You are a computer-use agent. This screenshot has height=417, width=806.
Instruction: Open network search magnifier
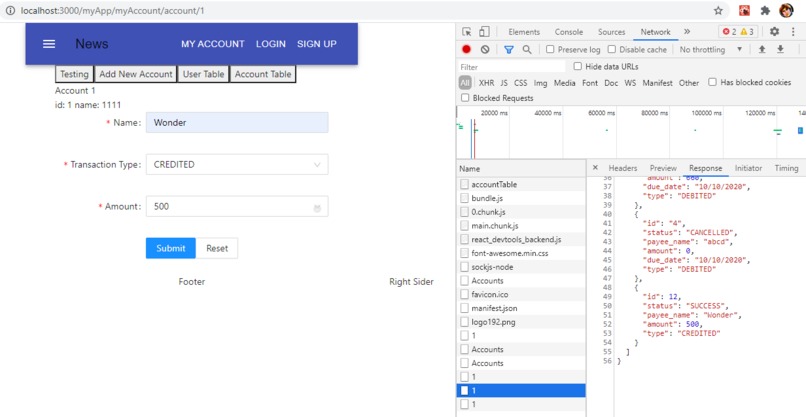tap(527, 49)
